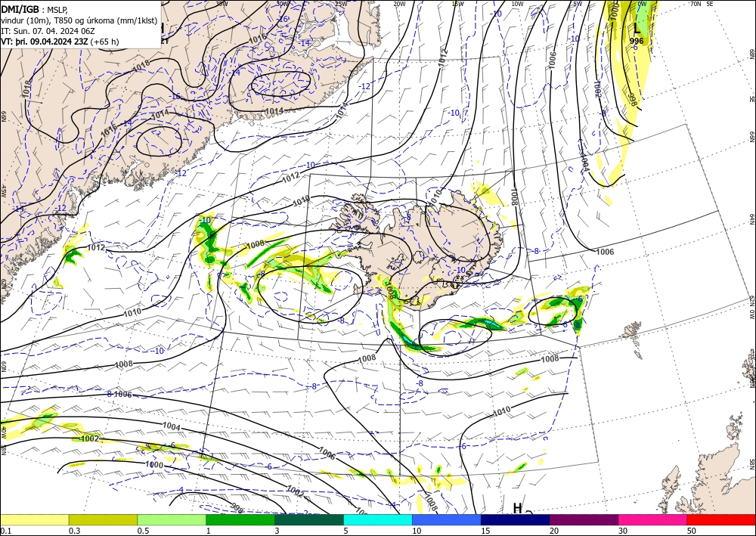Click the 'L' low pressure marker
The height and width of the screenshot is (536, 756).
637,27
